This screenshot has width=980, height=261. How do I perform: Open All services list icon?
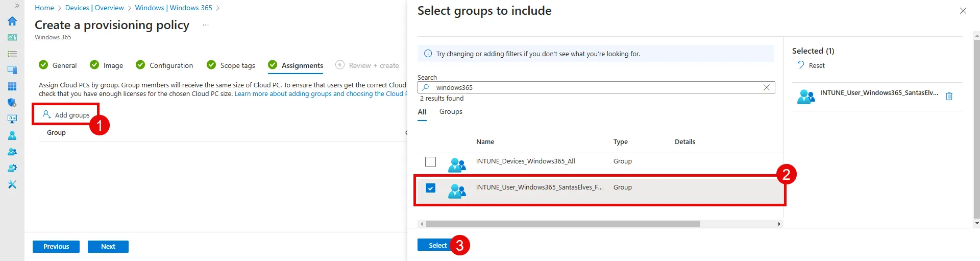tap(12, 54)
